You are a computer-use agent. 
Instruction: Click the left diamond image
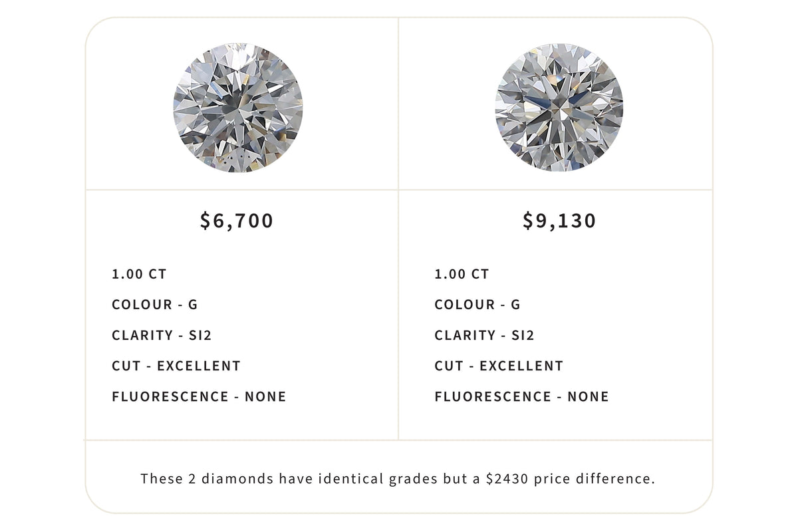[237, 108]
